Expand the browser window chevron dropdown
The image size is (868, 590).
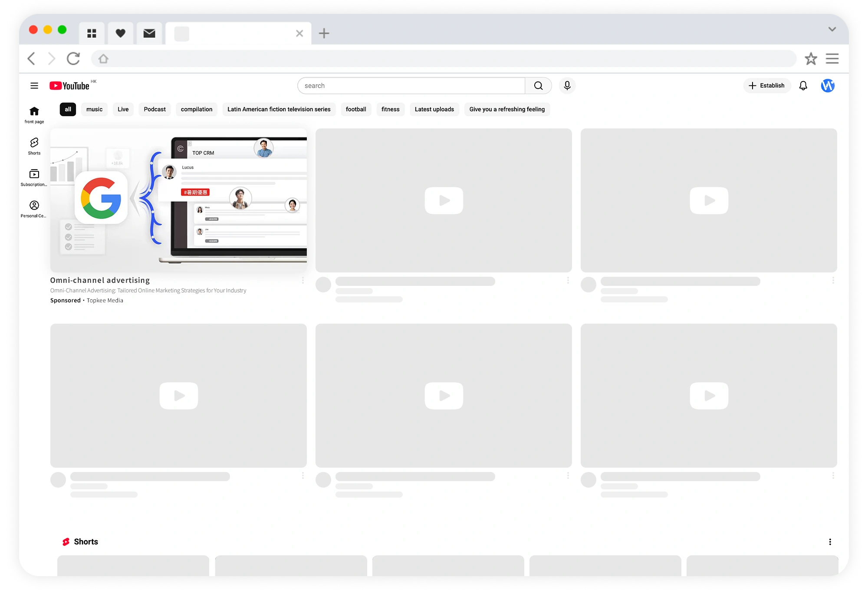tap(832, 29)
